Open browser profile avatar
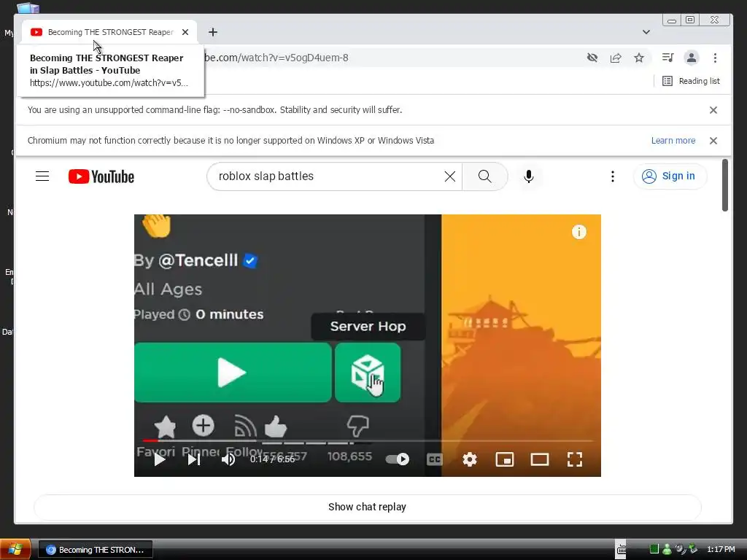The image size is (747, 560). pos(692,58)
